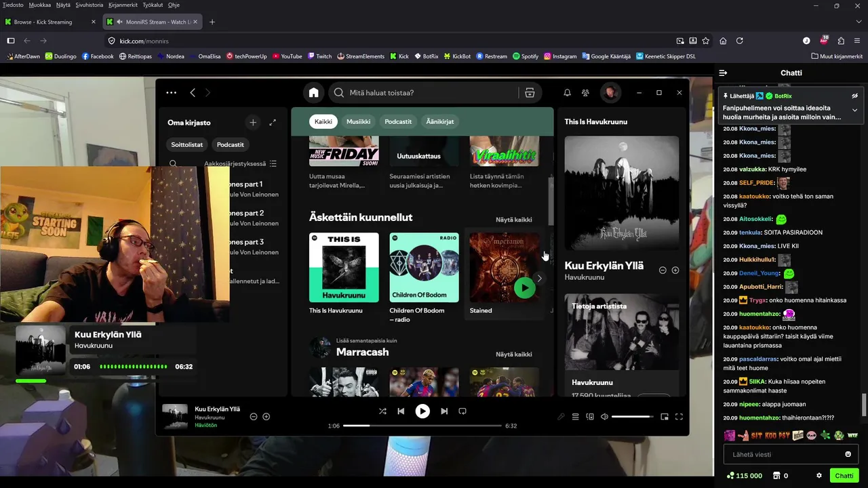Screen dimensions: 868x488
Task: Open Children Of Bodom radio card
Action: [x=424, y=278]
